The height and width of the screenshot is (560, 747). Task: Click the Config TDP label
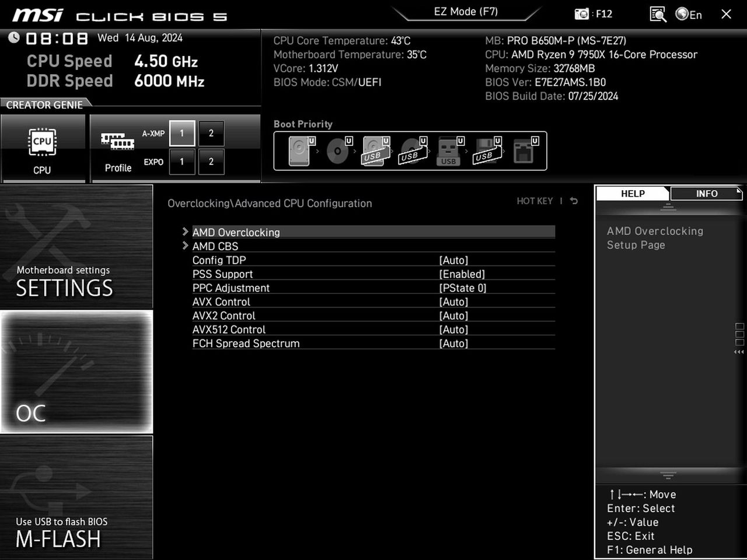click(219, 260)
